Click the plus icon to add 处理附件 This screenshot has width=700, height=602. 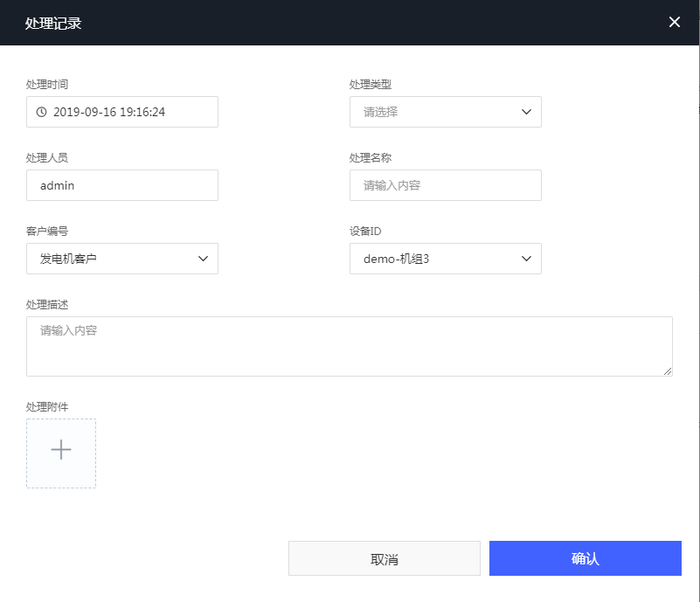pyautogui.click(x=61, y=450)
